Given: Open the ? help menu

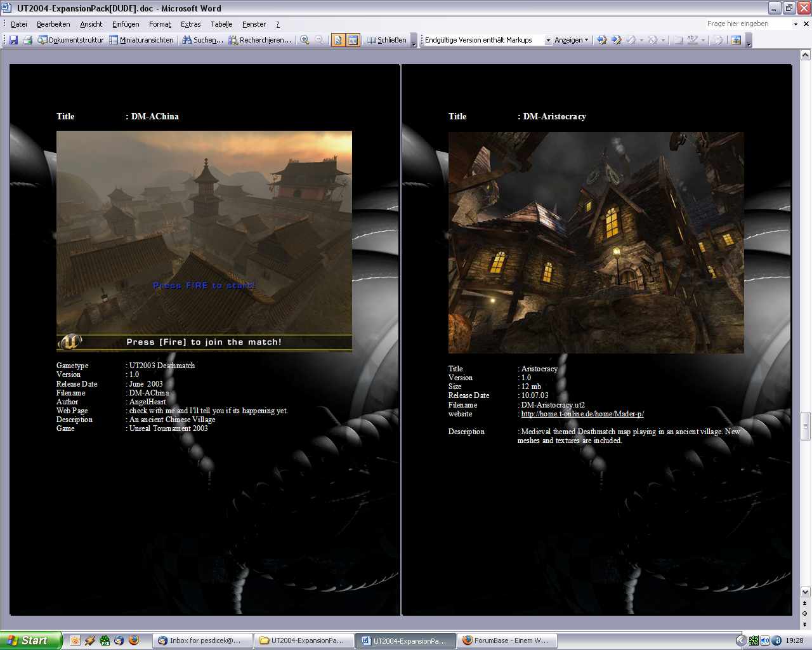Looking at the screenshot, I should tap(277, 24).
